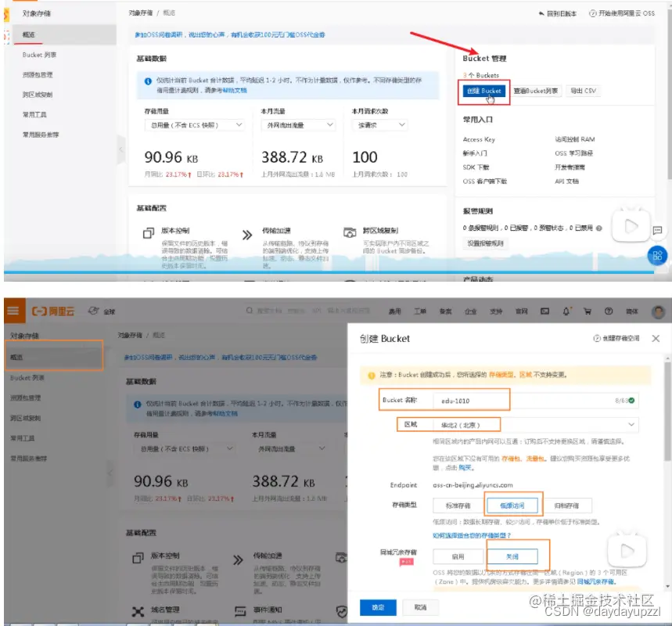
Task: Open the SDK 下载 link
Action: [476, 167]
